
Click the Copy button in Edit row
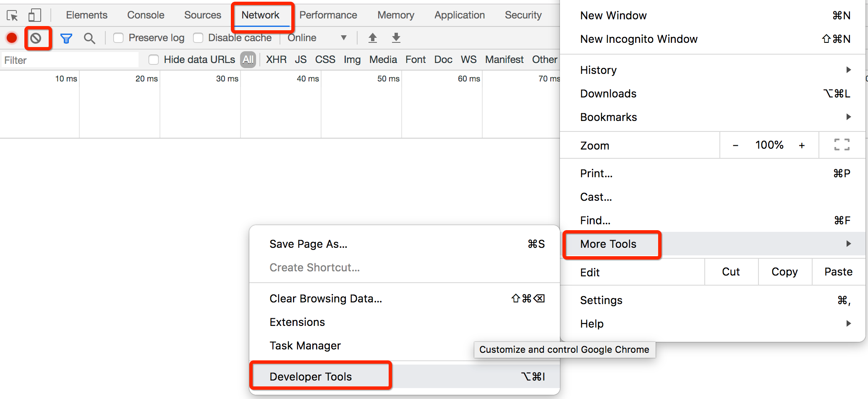click(x=784, y=272)
